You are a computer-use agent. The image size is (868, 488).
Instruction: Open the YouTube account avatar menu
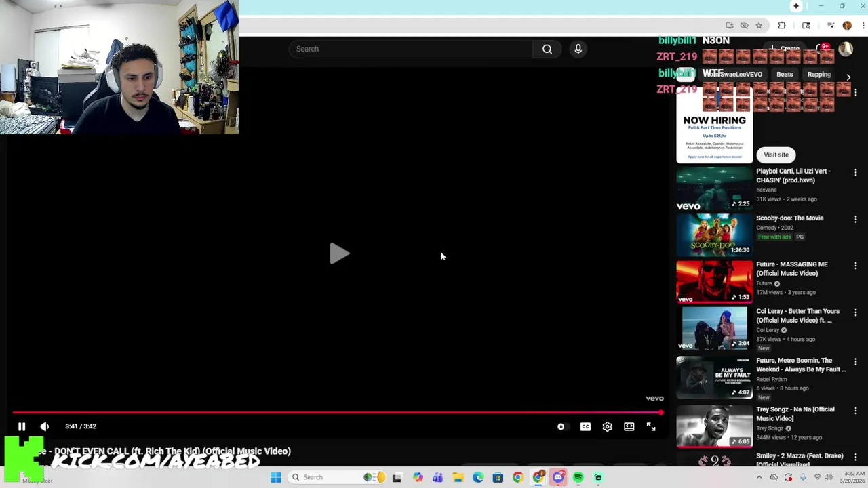tap(846, 49)
